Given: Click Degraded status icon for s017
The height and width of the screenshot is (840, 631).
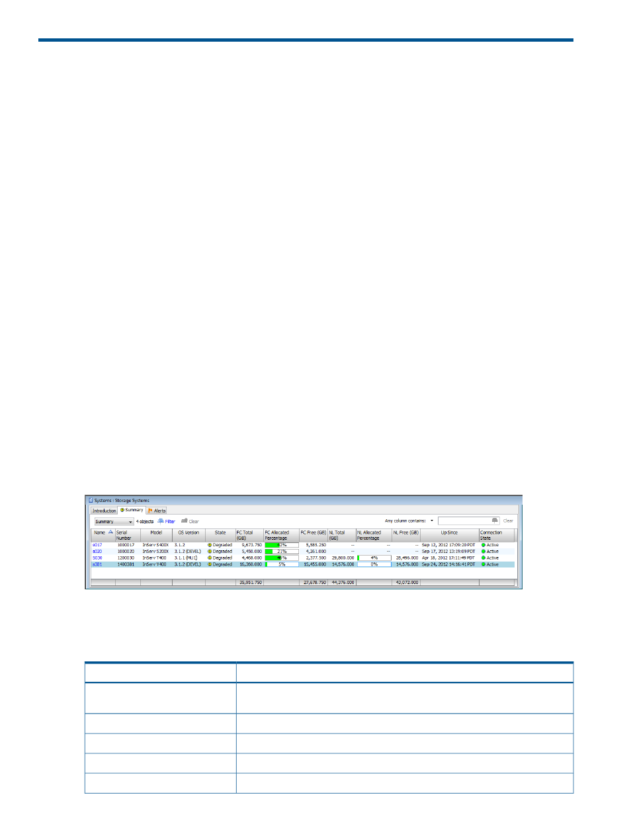Looking at the screenshot, I should (210, 545).
